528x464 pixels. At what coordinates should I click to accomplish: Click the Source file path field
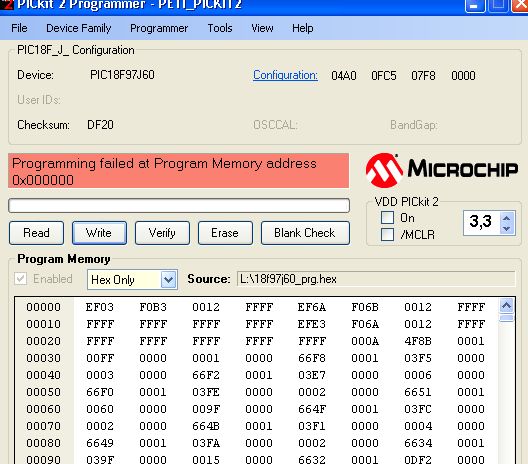tap(376, 279)
